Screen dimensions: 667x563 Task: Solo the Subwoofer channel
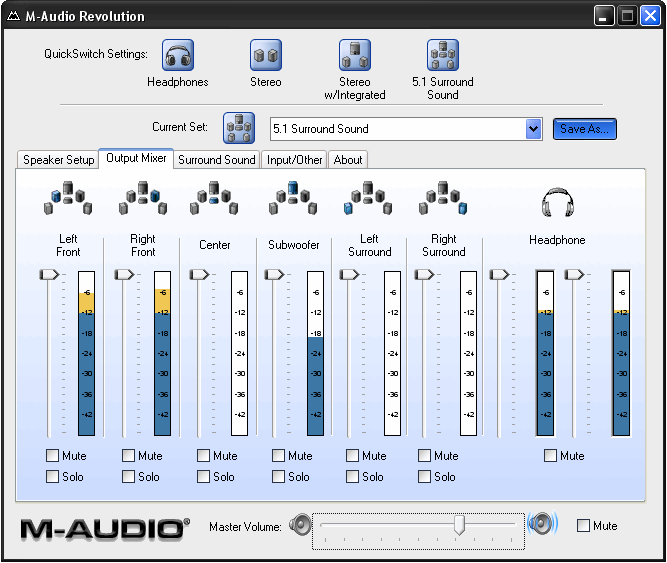pos(278,476)
